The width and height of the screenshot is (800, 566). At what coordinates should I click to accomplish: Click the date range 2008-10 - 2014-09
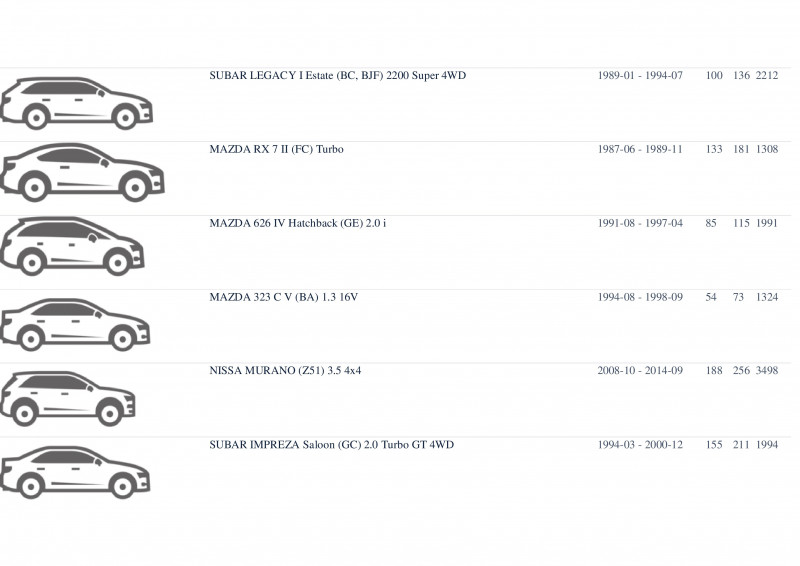[640, 371]
